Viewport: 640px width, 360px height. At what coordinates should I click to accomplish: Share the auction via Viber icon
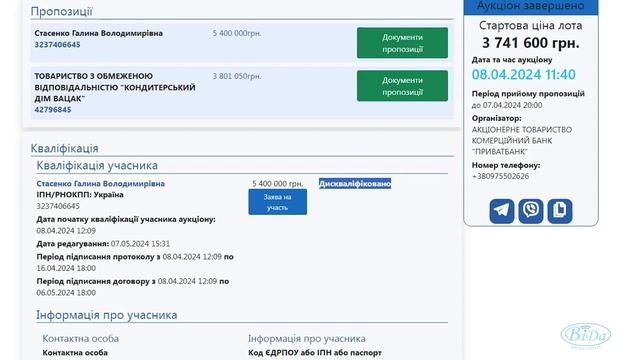(531, 211)
